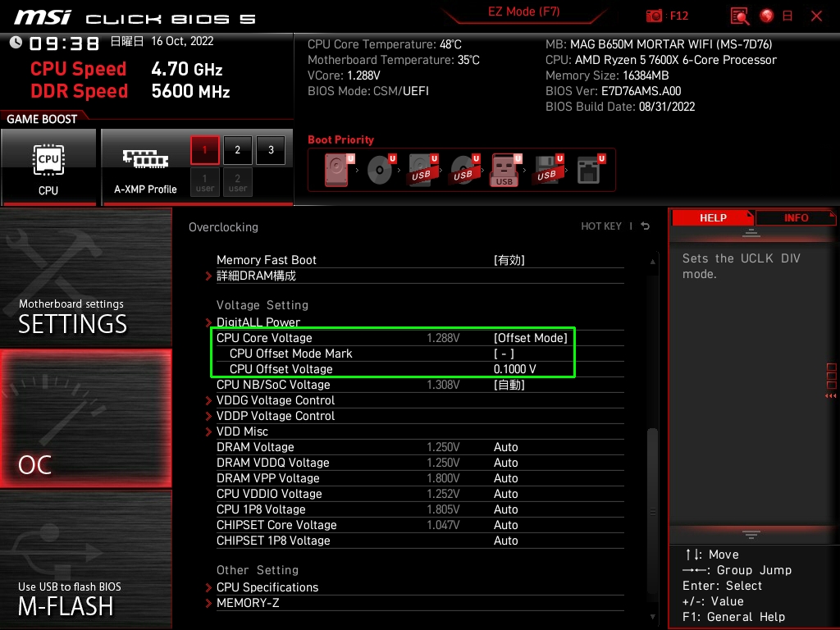
Task: Edit CHIPSET 1P8 Voltage Auto value
Action: (x=505, y=540)
